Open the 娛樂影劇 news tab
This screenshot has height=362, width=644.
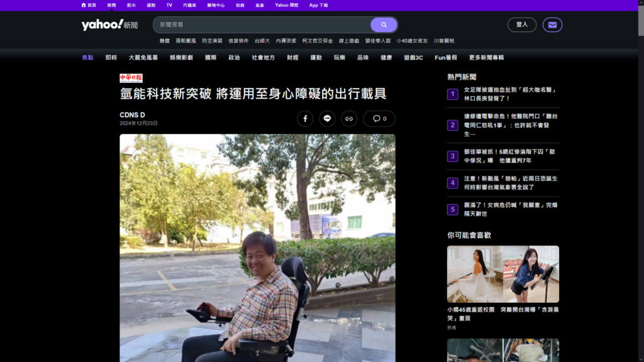(x=180, y=57)
